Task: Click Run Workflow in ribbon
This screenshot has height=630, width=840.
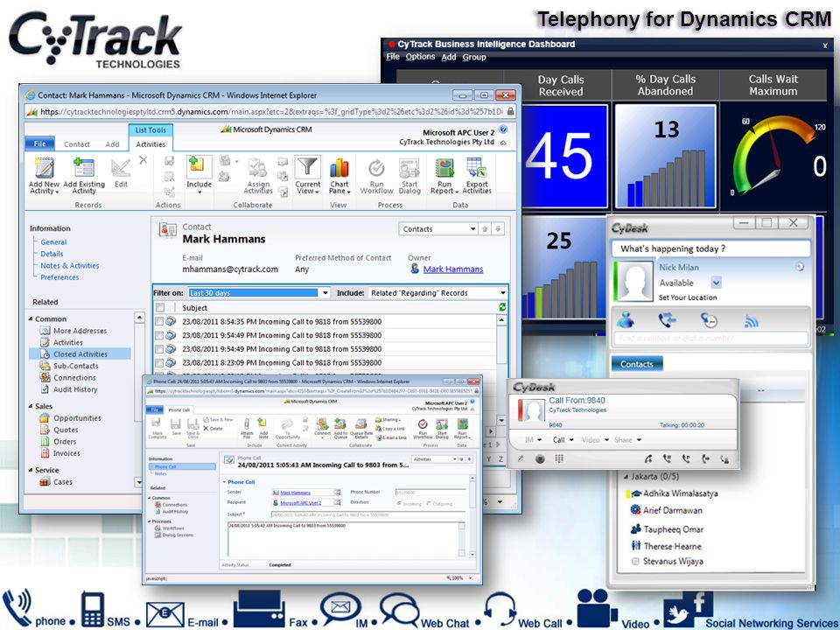Action: [x=376, y=176]
